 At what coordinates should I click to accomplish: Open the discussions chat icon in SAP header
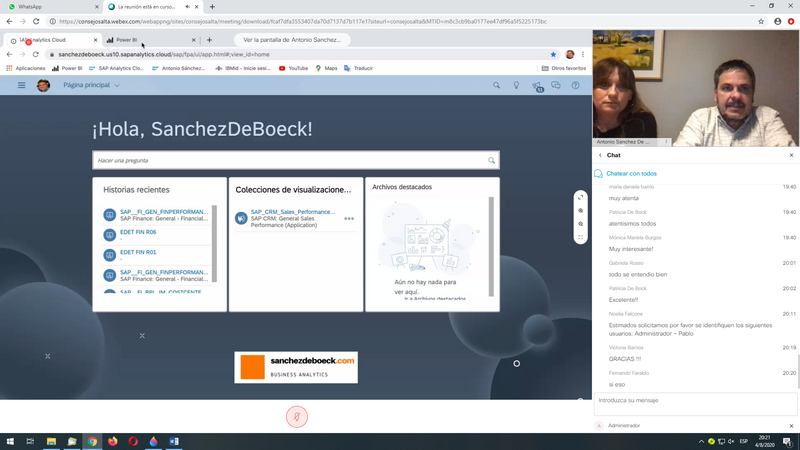pos(556,85)
